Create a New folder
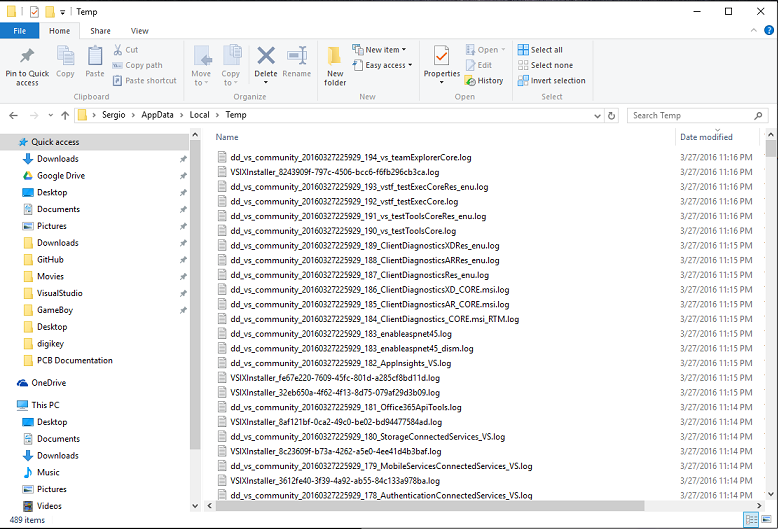Image resolution: width=778 pixels, height=529 pixels. tap(335, 65)
